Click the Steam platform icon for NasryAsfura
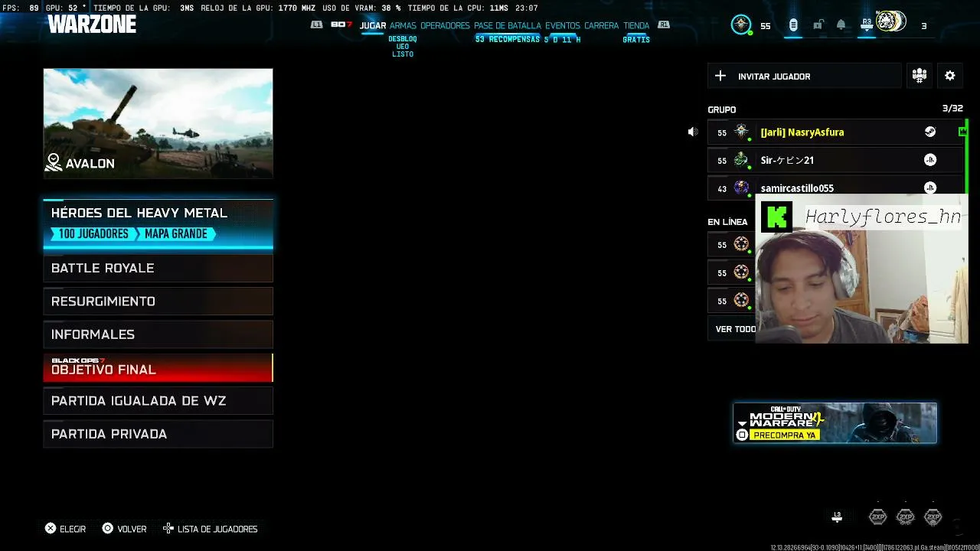 [x=930, y=132]
